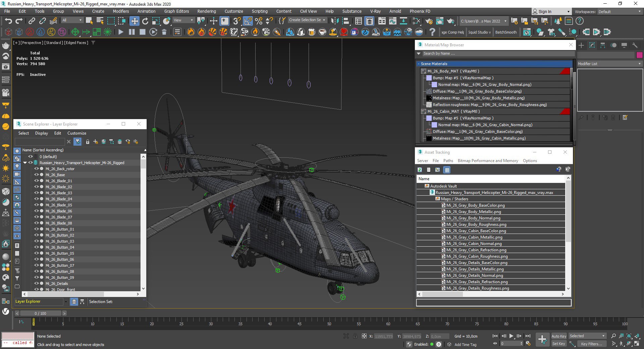This screenshot has height=349, width=644.
Task: Click the Undo arrow icon
Action: [8, 21]
